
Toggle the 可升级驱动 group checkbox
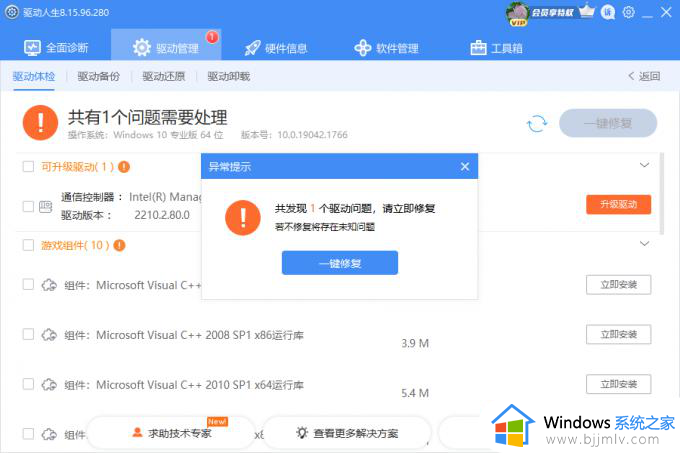[x=28, y=166]
